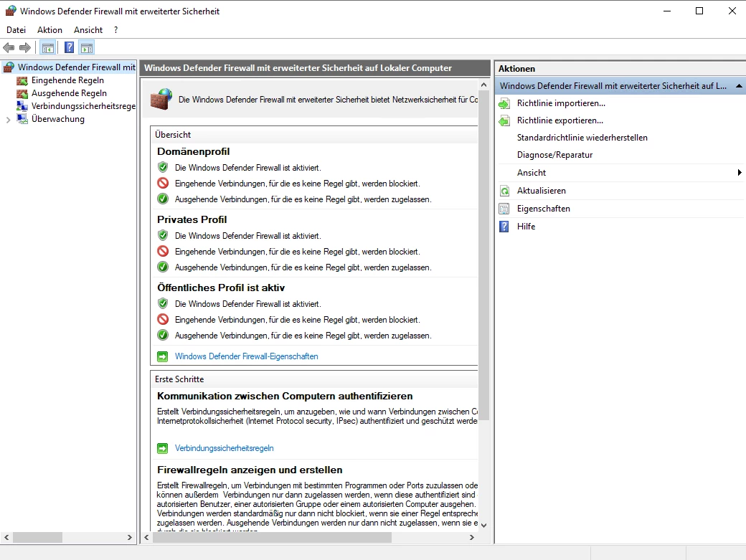Select Verbindungssicherheitsregeln node in the left tree

(83, 106)
